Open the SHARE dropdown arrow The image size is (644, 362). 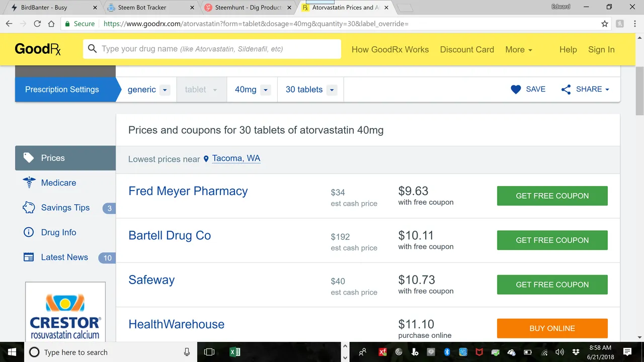607,89
